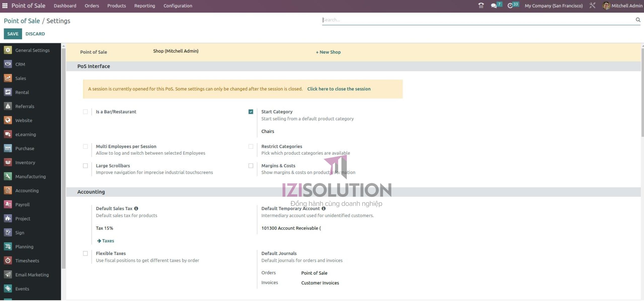The image size is (644, 301).
Task: Enable the Is a Bar/Restaurant option
Action: coord(85,112)
